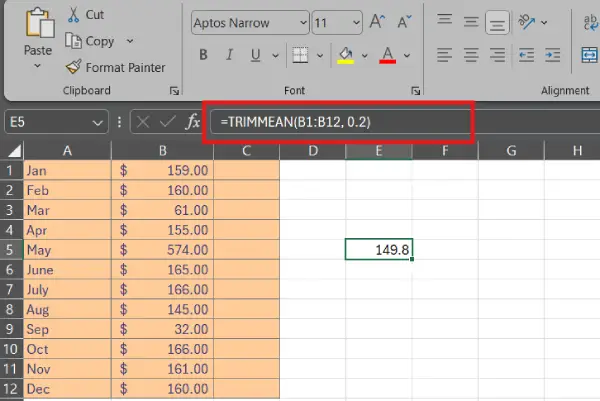600x401 pixels.
Task: Toggle Bold formatting
Action: pos(203,55)
